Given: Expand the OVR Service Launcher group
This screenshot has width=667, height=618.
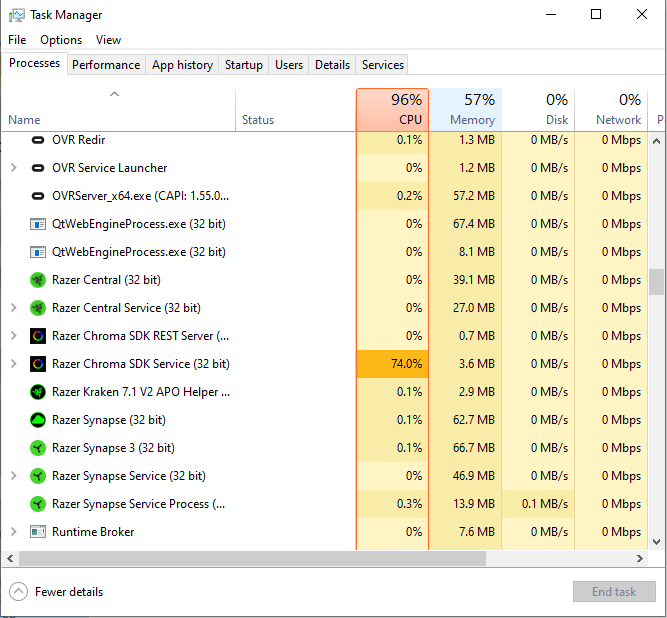Looking at the screenshot, I should tap(14, 168).
